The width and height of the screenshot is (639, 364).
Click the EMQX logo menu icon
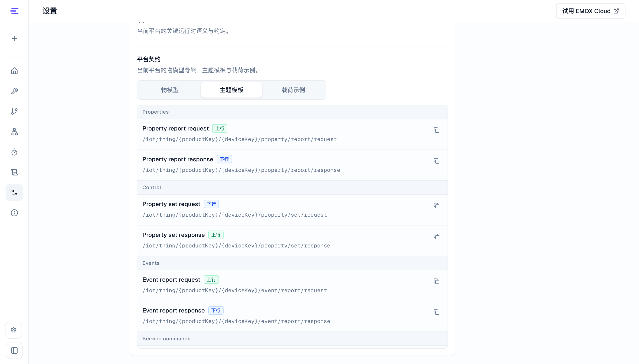[14, 11]
